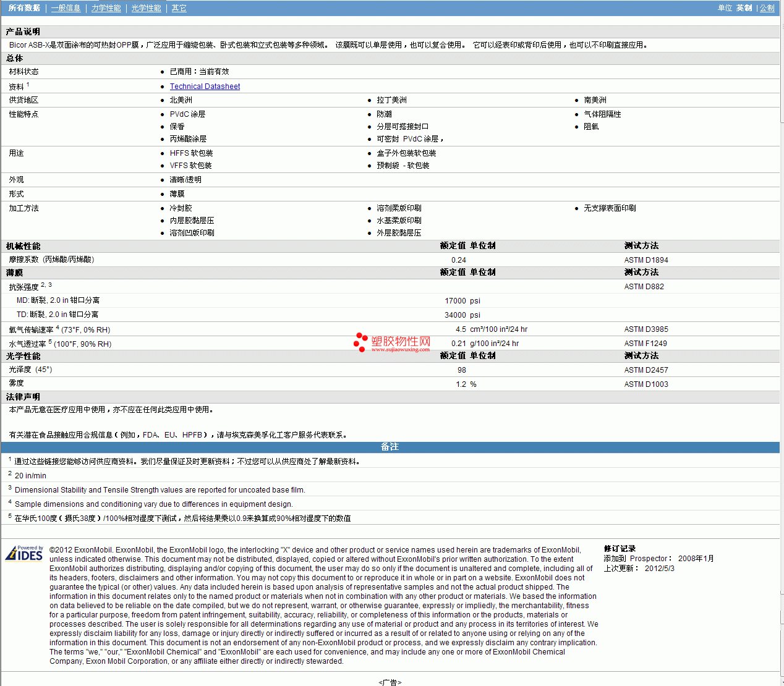Click MD tensile value 17000
This screenshot has height=686, width=784.
pos(455,301)
